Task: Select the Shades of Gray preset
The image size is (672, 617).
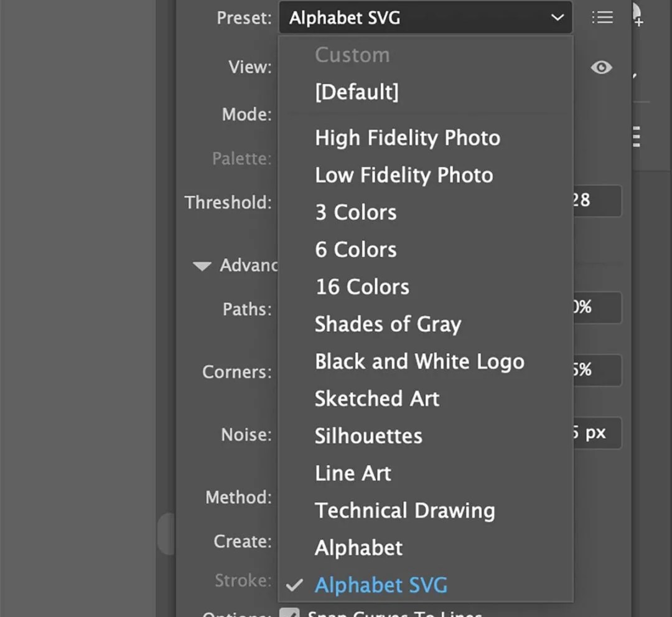Action: click(x=388, y=324)
